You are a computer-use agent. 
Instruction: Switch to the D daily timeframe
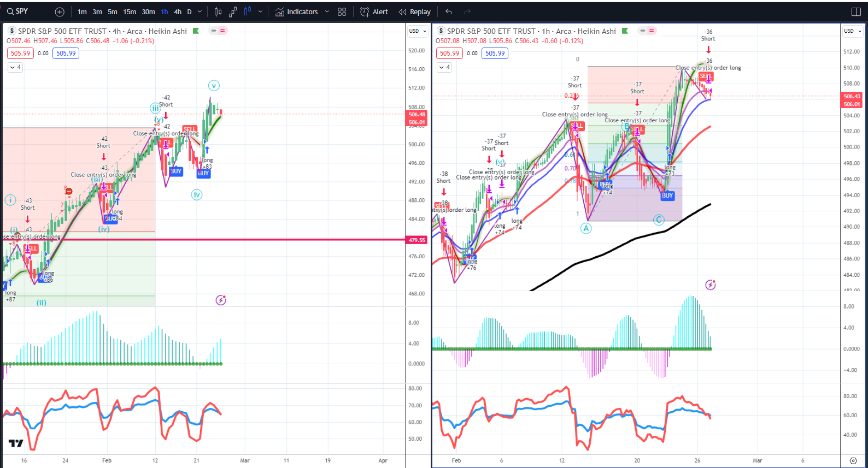coord(190,12)
